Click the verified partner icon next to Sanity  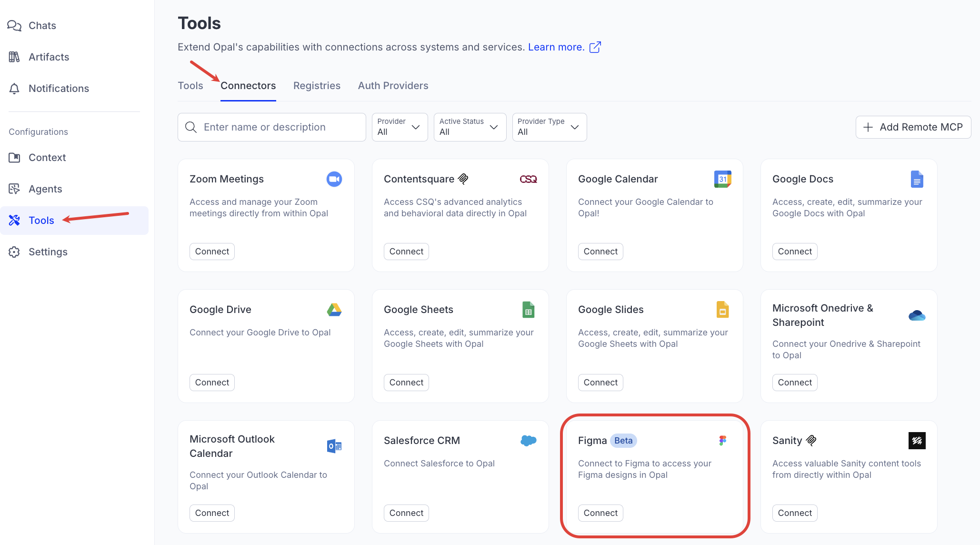click(x=811, y=441)
